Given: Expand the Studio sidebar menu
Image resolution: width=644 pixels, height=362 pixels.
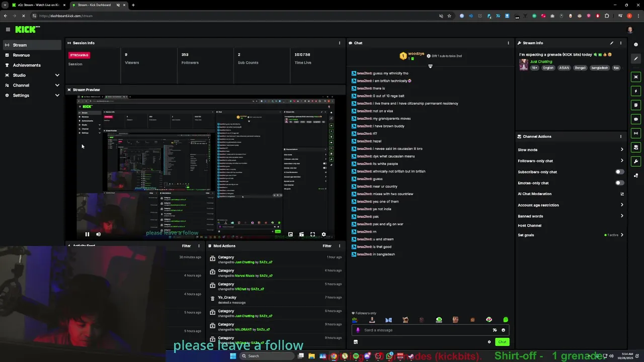Looking at the screenshot, I should coord(32,75).
